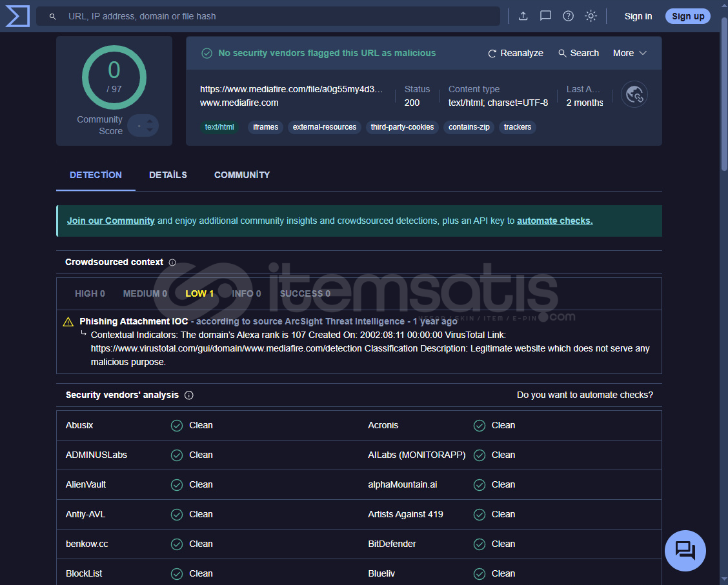Click the benkow.cc clean check icon
Viewport: 728px width, 585px height.
click(x=177, y=544)
